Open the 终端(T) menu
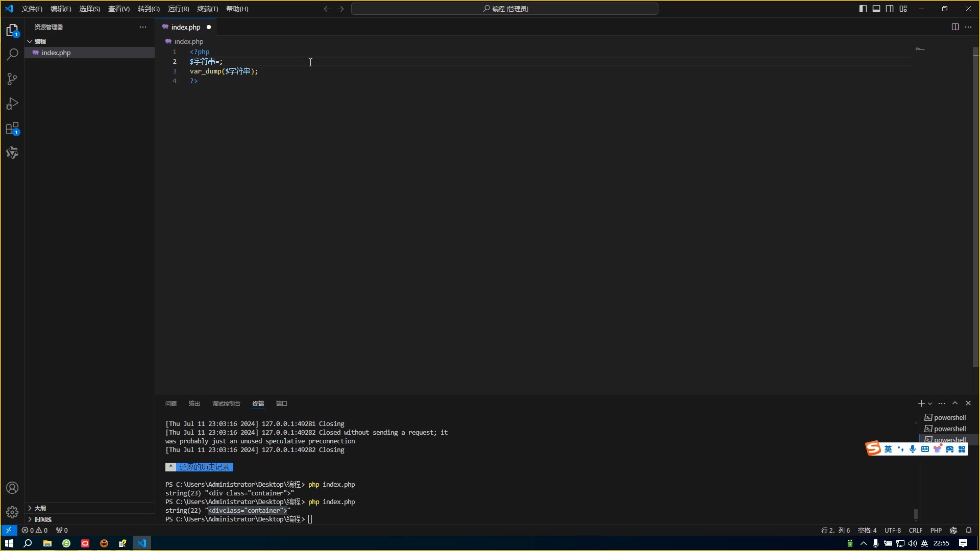980x551 pixels. tap(207, 9)
